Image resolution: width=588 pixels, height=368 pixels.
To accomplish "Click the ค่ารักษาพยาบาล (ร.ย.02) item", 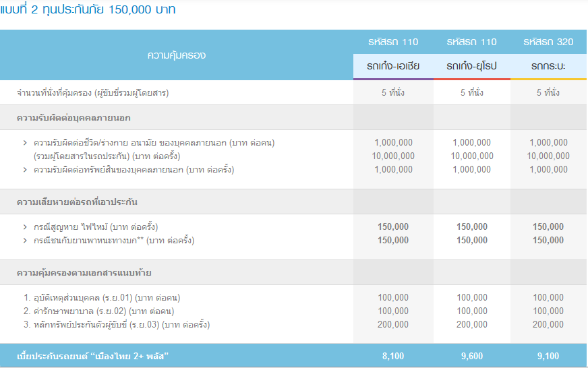I will tap(98, 311).
